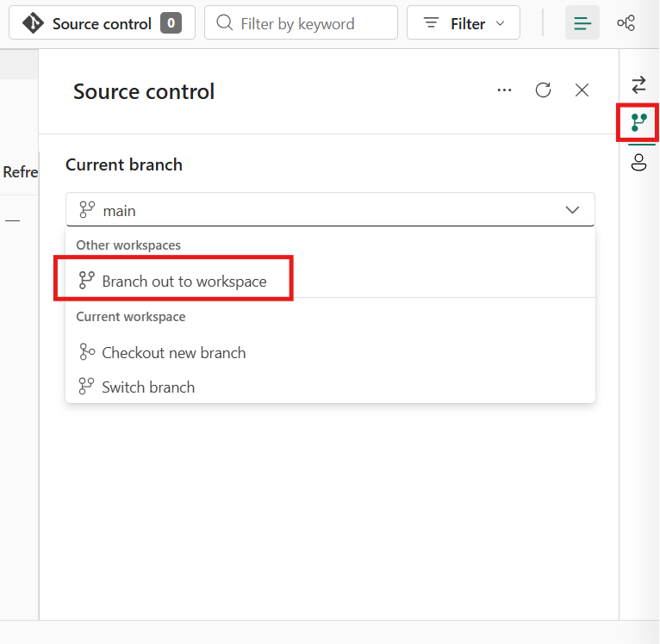Open the Account tab person icon
The height and width of the screenshot is (644, 660).
[638, 163]
